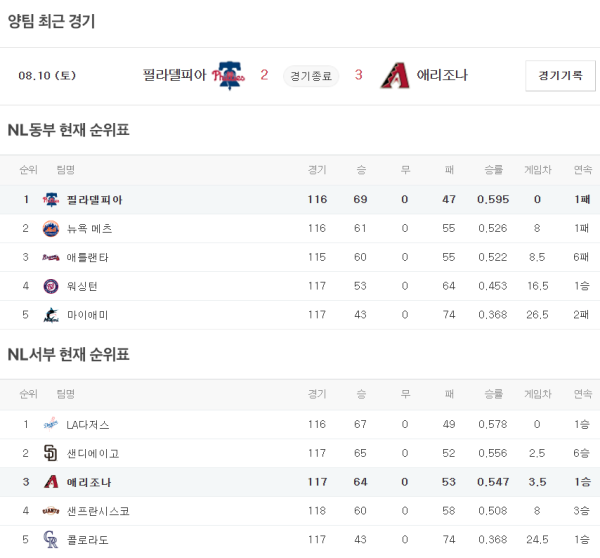Open the 샌디에이고 team link
Image resolution: width=600 pixels, height=558 pixels.
[x=92, y=453]
